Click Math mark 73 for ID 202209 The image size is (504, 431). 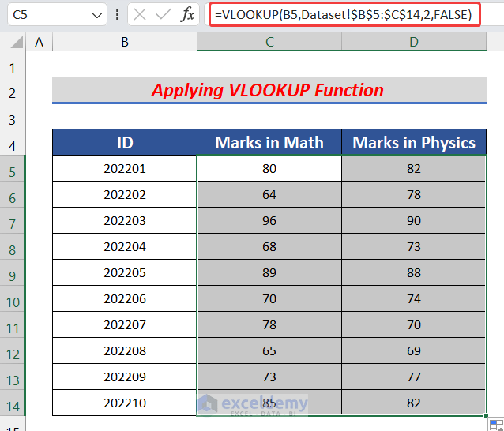(x=269, y=377)
